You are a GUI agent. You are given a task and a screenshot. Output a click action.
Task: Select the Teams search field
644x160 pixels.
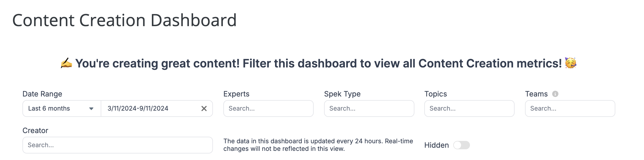coord(570,108)
